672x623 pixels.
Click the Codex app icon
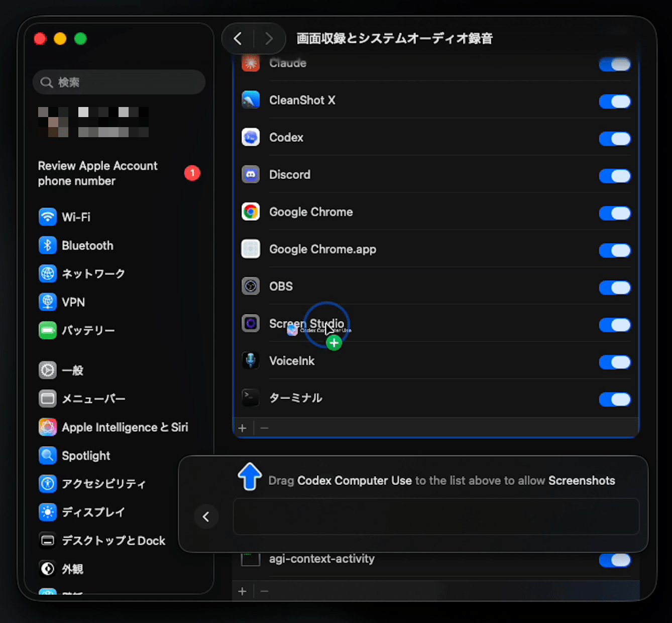point(251,137)
